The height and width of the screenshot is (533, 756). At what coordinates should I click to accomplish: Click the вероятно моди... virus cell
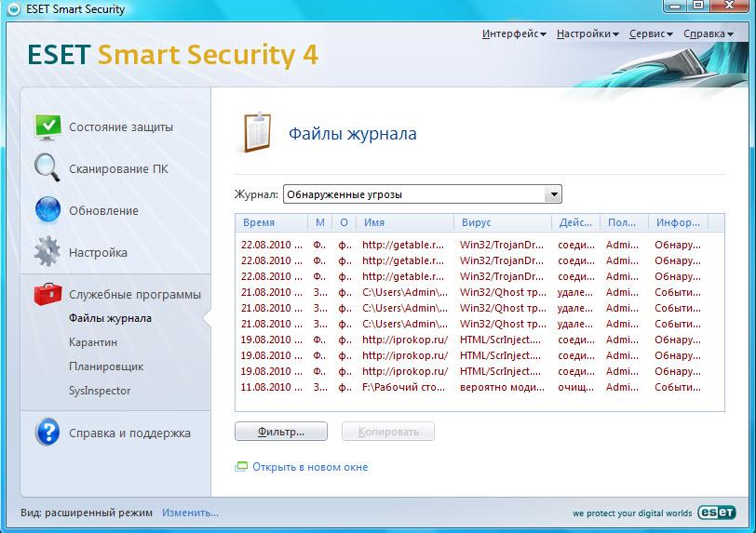(x=502, y=387)
